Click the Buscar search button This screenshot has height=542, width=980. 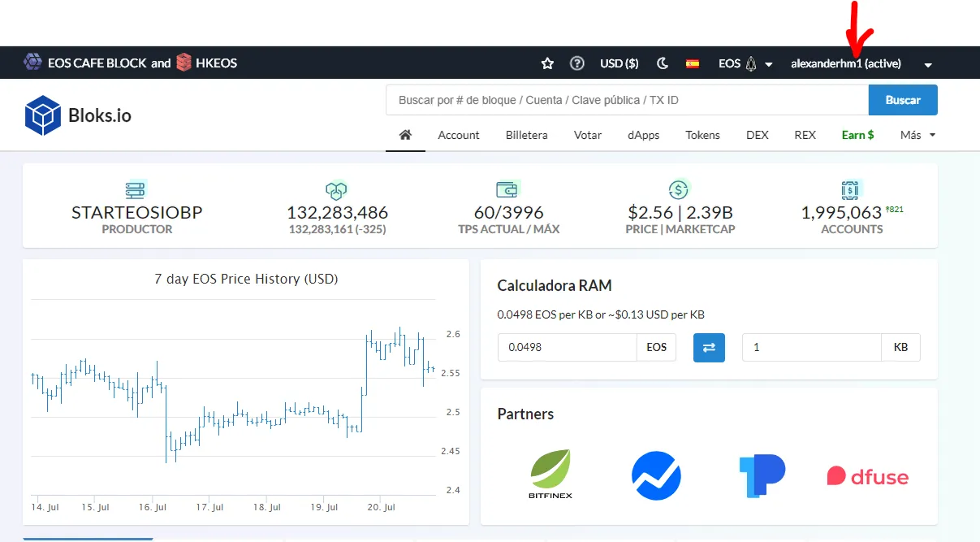coord(903,100)
